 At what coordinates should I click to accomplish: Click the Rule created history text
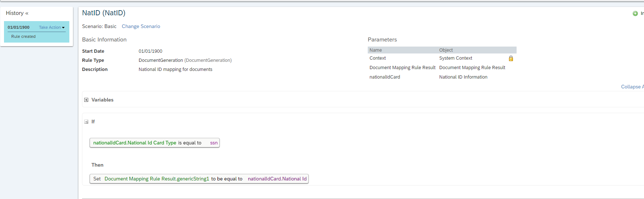click(x=23, y=36)
